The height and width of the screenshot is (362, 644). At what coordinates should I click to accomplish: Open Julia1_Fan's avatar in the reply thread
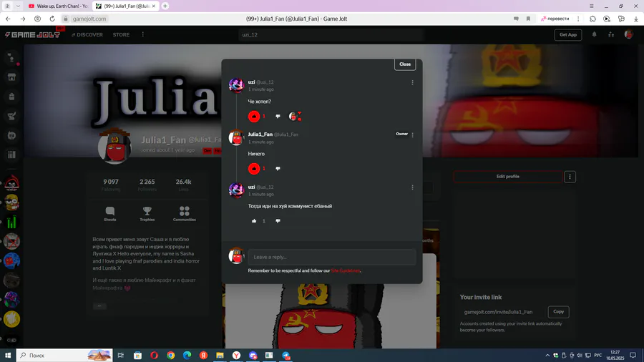click(236, 137)
